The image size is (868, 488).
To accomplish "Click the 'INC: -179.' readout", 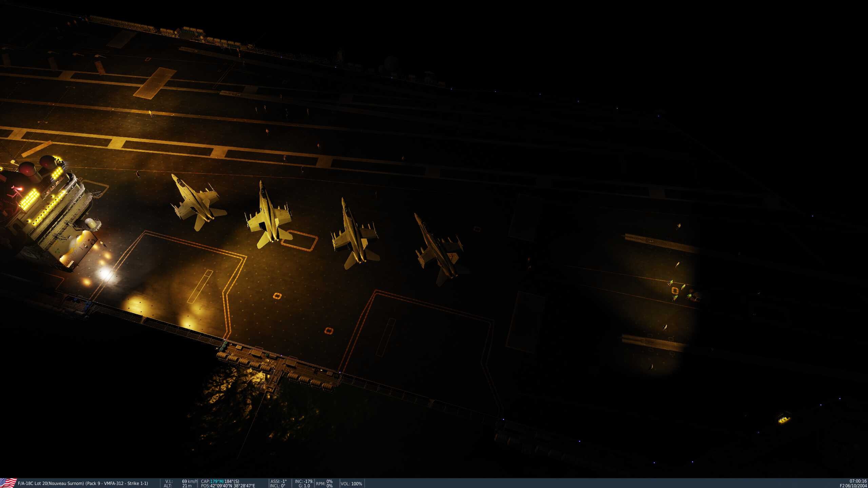I will (304, 481).
